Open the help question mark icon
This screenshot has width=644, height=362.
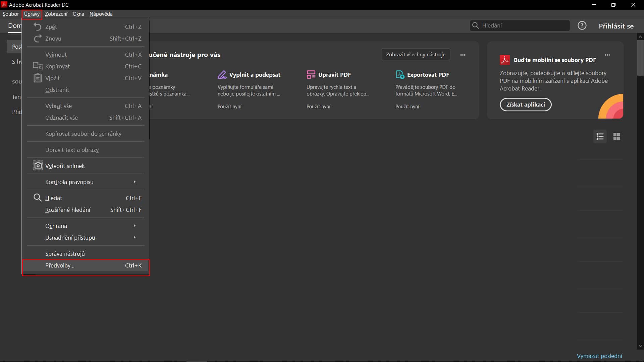coord(582,25)
